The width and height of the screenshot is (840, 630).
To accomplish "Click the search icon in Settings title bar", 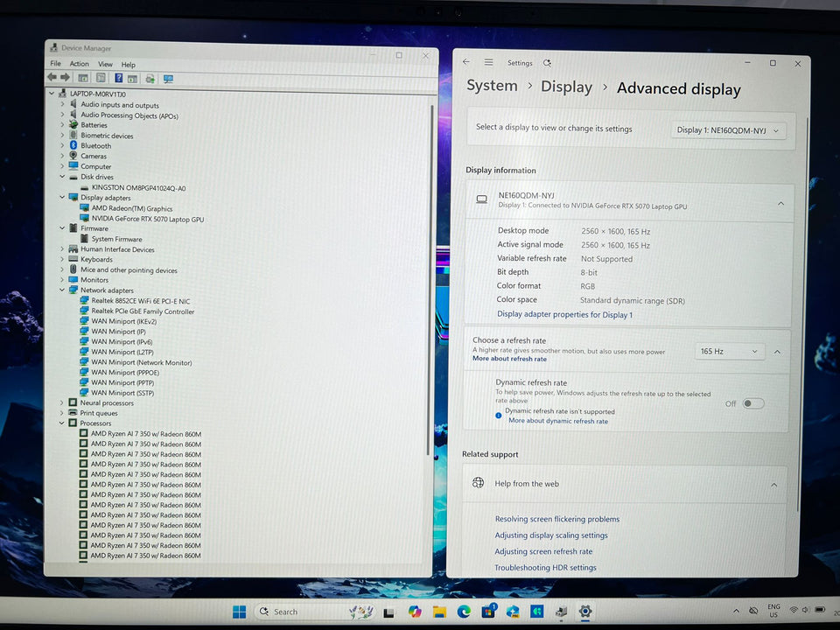I will (x=547, y=63).
